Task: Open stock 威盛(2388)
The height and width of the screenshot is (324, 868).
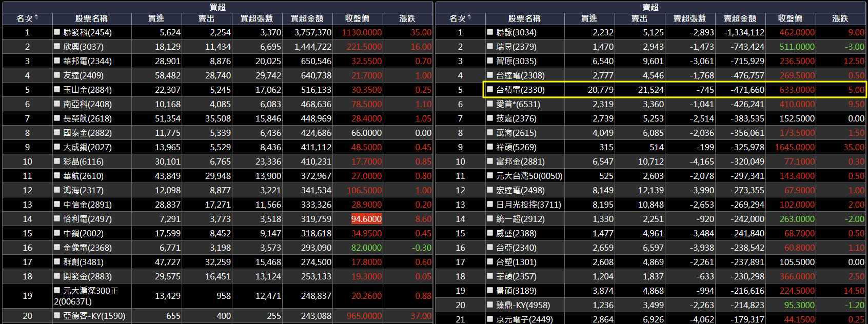Action: [x=516, y=233]
